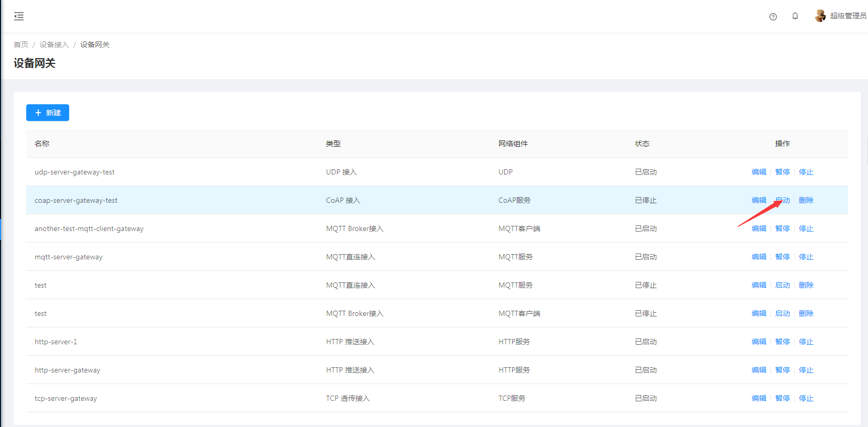Screen dimensions: 868x427
Task: Go to 首页 breadcrumb link
Action: click(21, 45)
